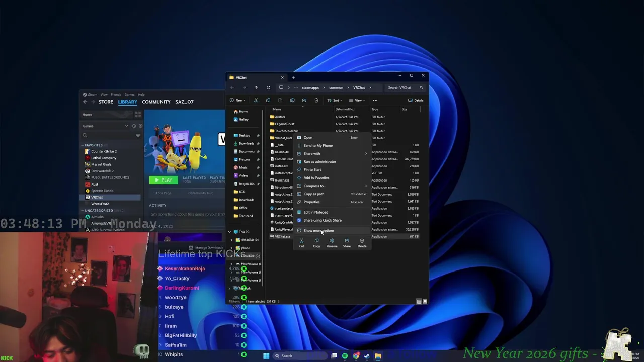Viewport: 644px width, 362px height.
Task: Open Gallery in Explorer sidebar
Action: 244,119
